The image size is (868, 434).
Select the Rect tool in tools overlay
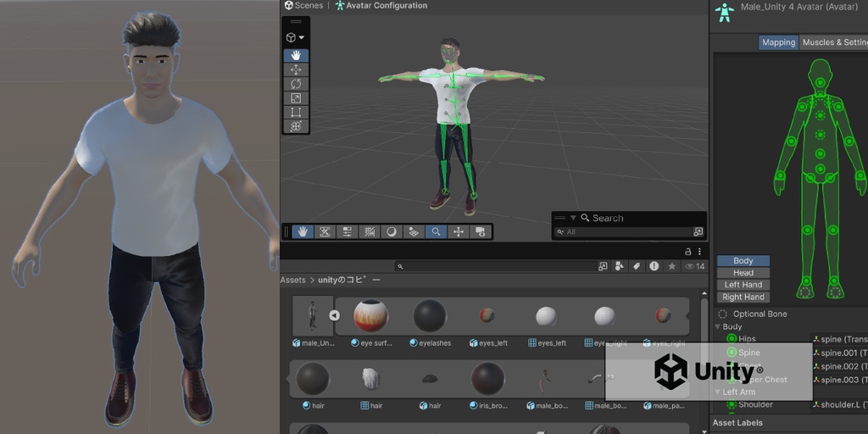coord(296,113)
